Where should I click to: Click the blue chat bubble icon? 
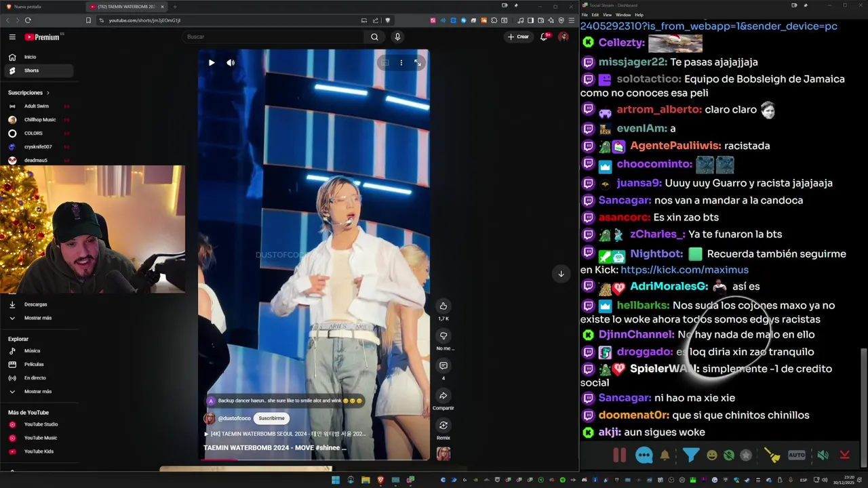[644, 455]
